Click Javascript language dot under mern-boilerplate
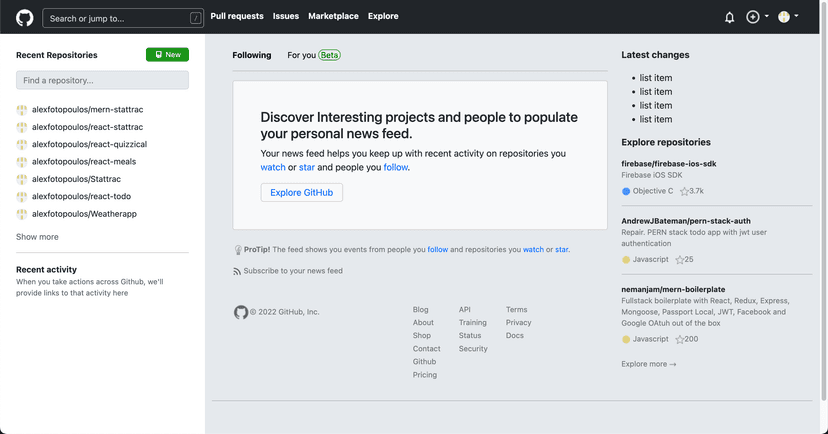The image size is (828, 434). [x=626, y=339]
